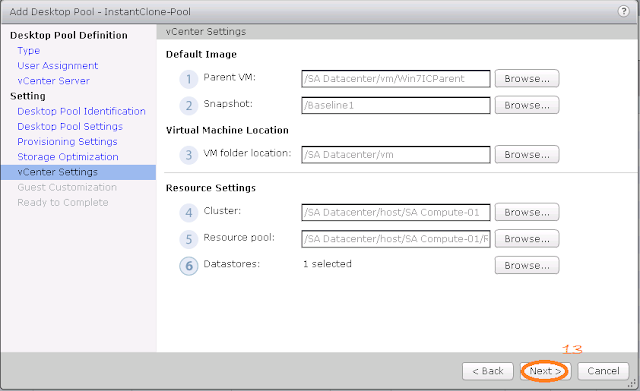Viewport: 640px width, 391px height.
Task: Click step 3 circle for VM folder location
Action: (x=189, y=155)
